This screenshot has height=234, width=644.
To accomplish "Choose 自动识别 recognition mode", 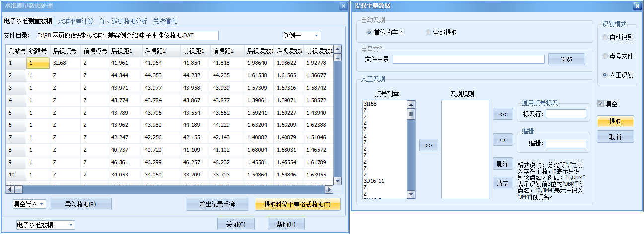I will click(604, 37).
